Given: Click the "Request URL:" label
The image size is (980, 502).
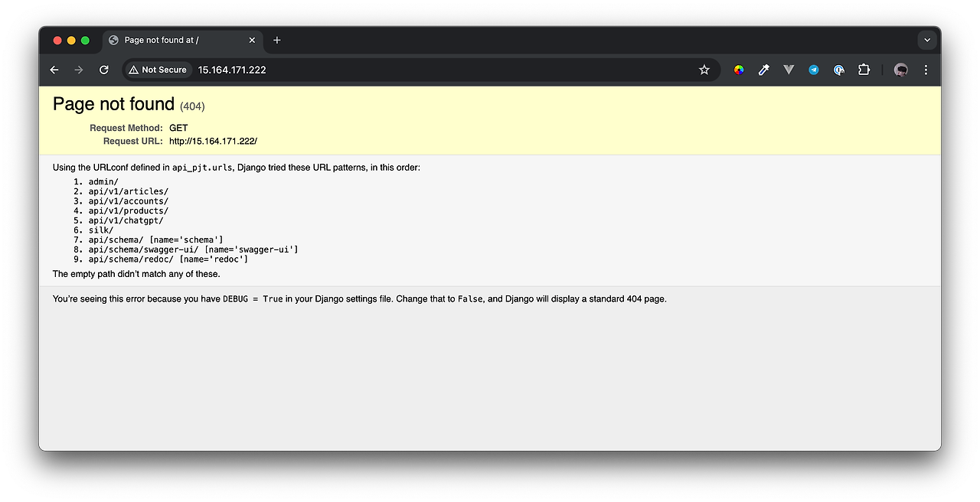Looking at the screenshot, I should (x=133, y=142).
